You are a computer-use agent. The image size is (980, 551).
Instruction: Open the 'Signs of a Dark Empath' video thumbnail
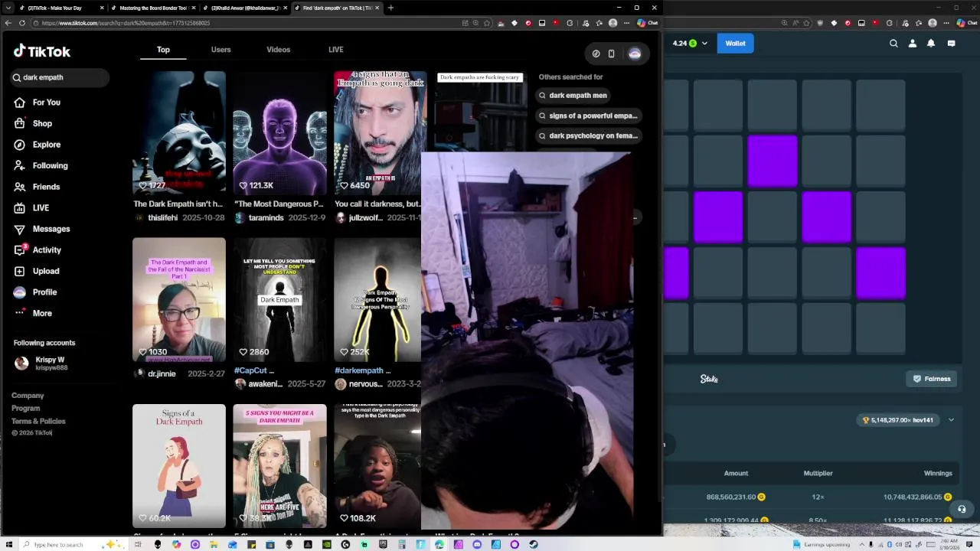[179, 466]
